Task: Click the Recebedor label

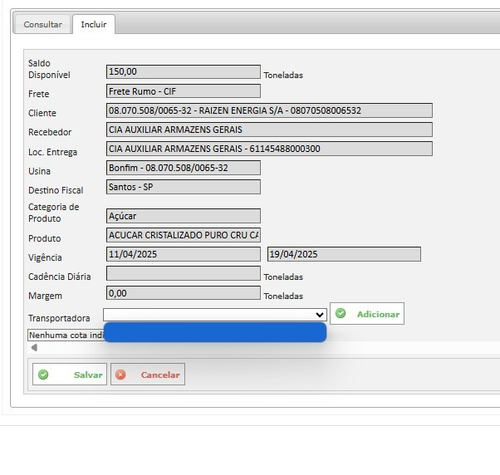Action: pos(50,132)
